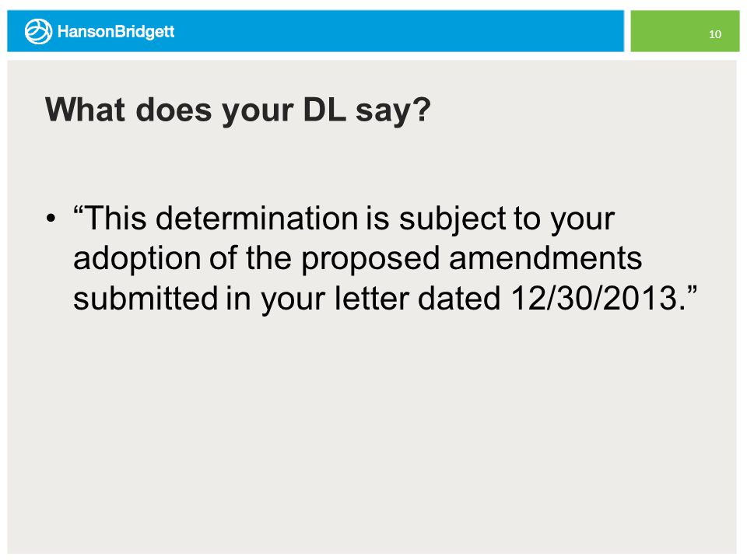This screenshot has width=747, height=560.
Task: Click the word 'proposed' in the quote
Action: click(370, 260)
